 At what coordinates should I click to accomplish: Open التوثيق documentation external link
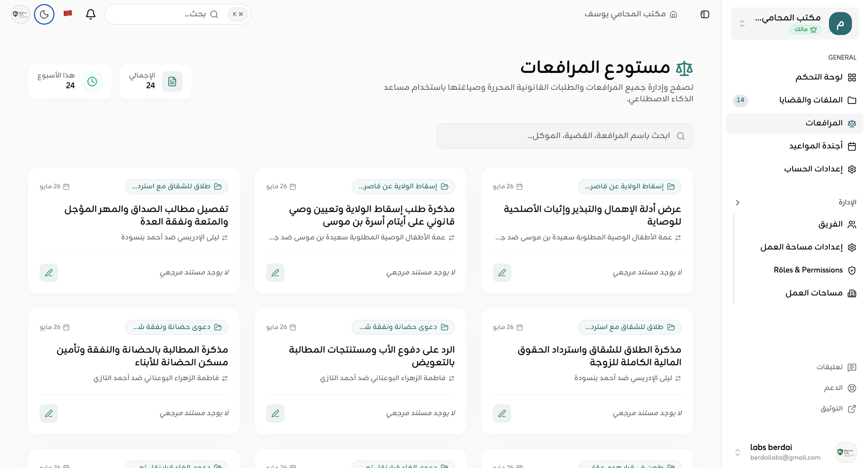coord(838,409)
